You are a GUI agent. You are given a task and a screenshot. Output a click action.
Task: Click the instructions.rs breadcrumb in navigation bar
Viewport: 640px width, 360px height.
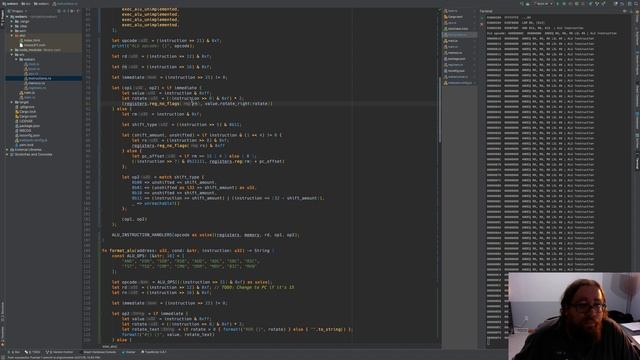point(65,4)
